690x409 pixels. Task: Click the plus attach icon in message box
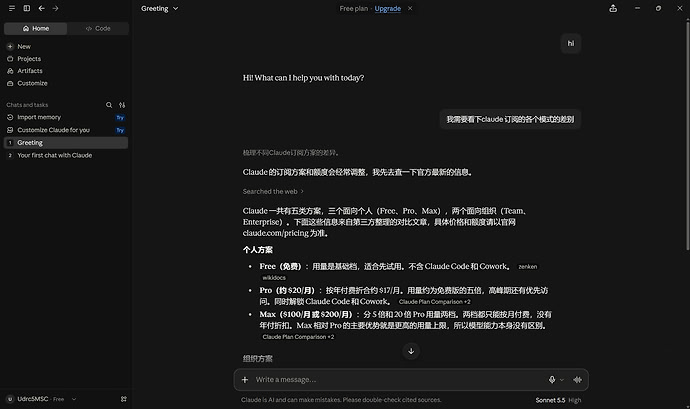coord(245,380)
